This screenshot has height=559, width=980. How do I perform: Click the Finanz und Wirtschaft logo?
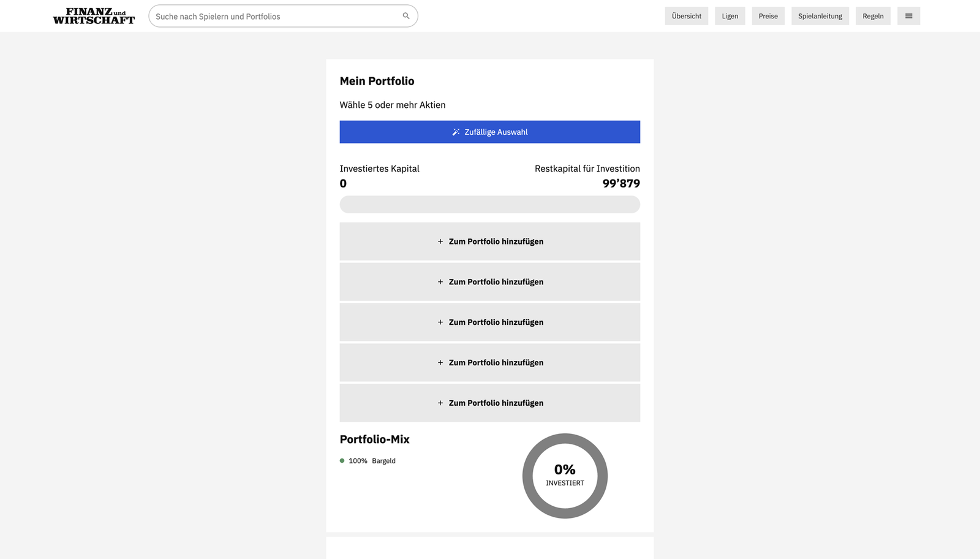(x=94, y=16)
